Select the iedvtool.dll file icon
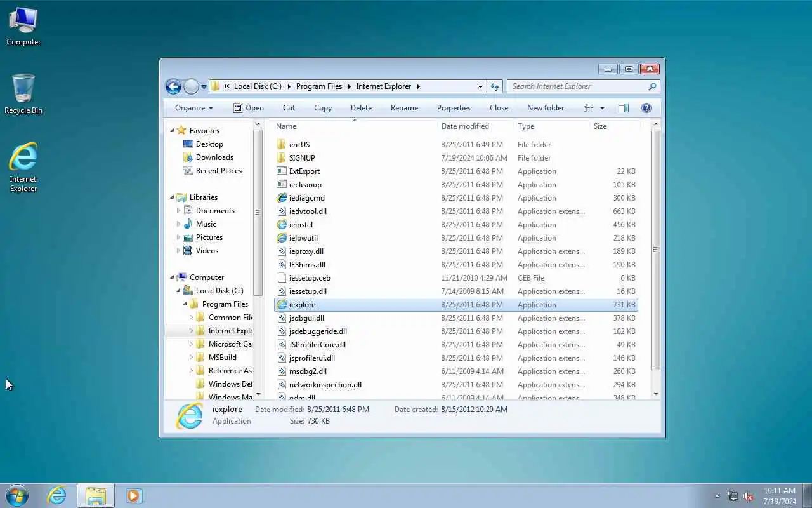812x508 pixels. pyautogui.click(x=282, y=211)
